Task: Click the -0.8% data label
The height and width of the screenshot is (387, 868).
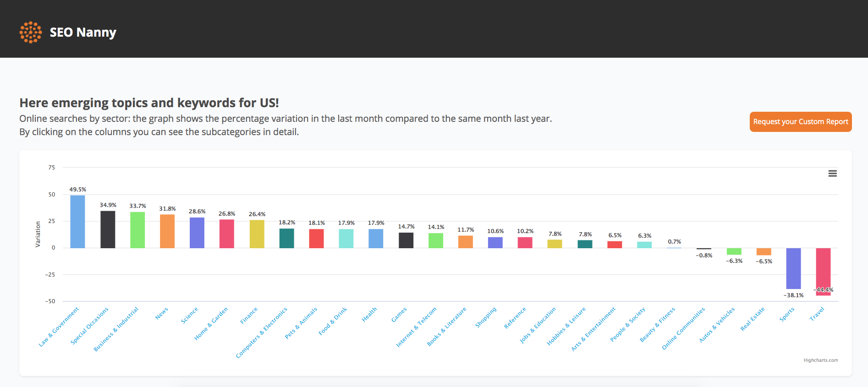Action: [x=704, y=256]
